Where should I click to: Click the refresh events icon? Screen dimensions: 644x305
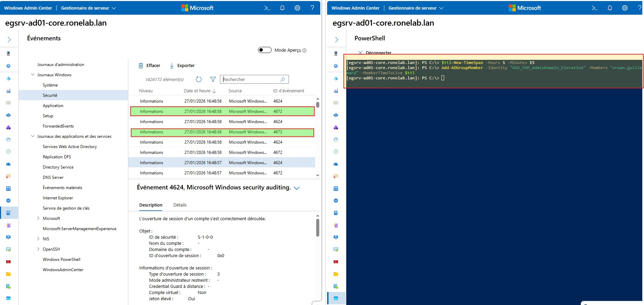(x=198, y=79)
